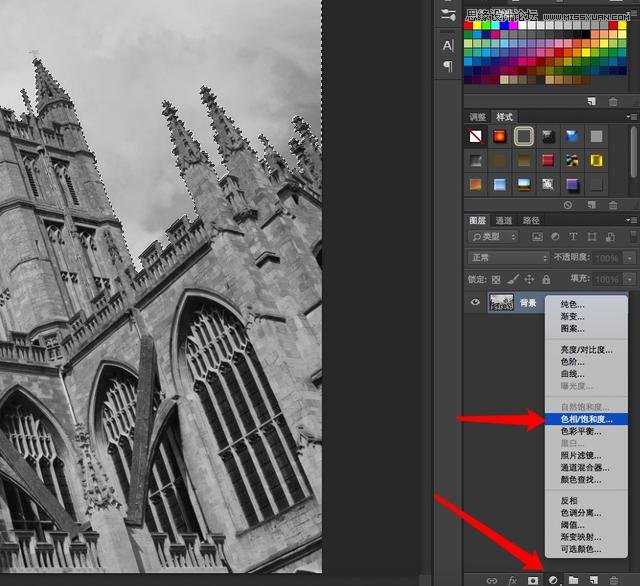
Task: Open the Character panel icon
Action: (x=448, y=45)
